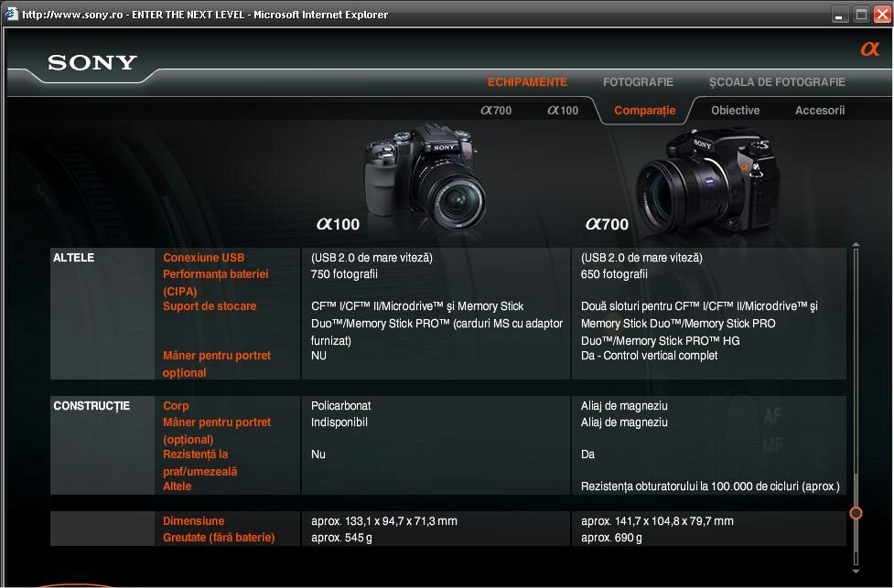Viewport: 894px width, 588px height.
Task: Click the Sony logo
Action: point(92,62)
